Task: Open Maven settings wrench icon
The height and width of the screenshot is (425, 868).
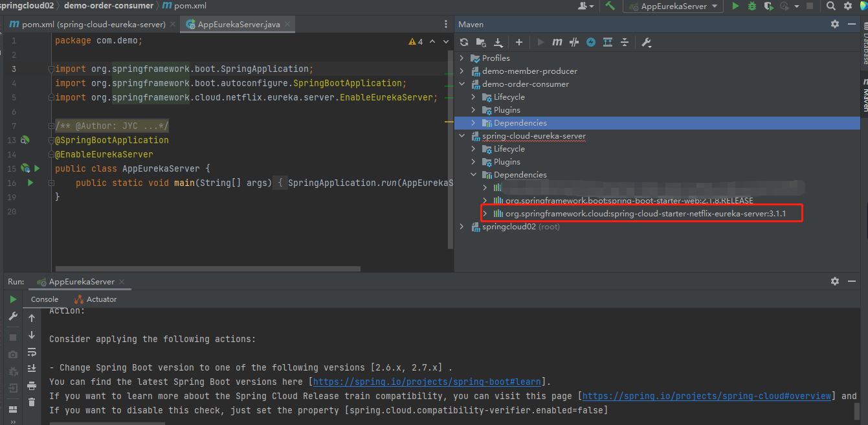Action: 646,42
